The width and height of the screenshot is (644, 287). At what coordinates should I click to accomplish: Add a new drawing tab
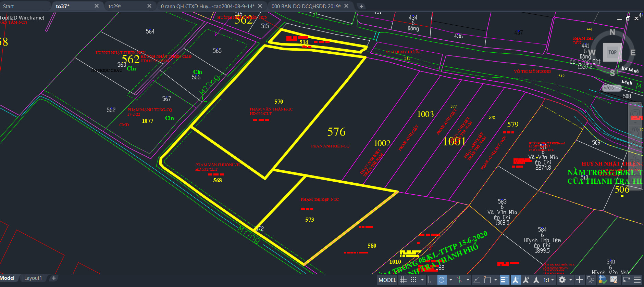(361, 6)
